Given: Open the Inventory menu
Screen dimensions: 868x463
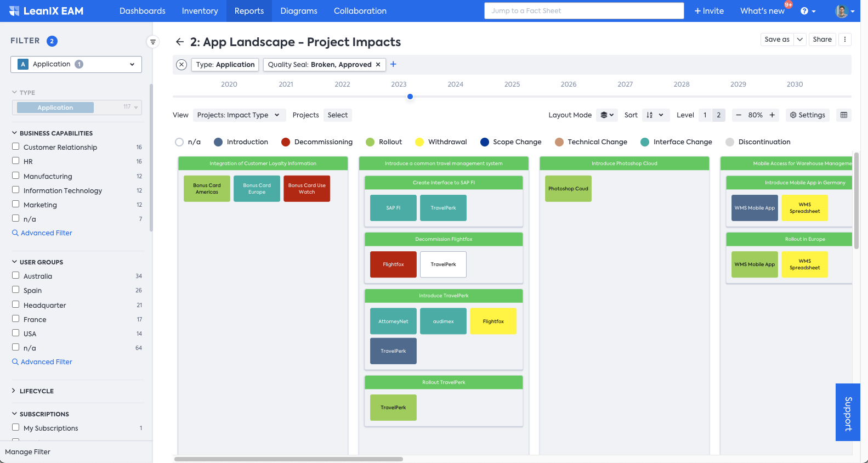Looking at the screenshot, I should pos(200,11).
